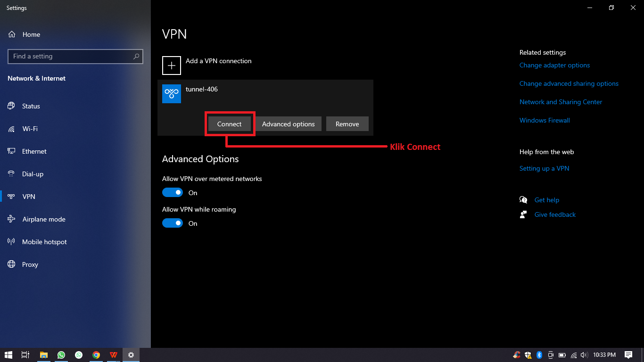Toggle Allow VPN over metered networks

click(x=173, y=192)
